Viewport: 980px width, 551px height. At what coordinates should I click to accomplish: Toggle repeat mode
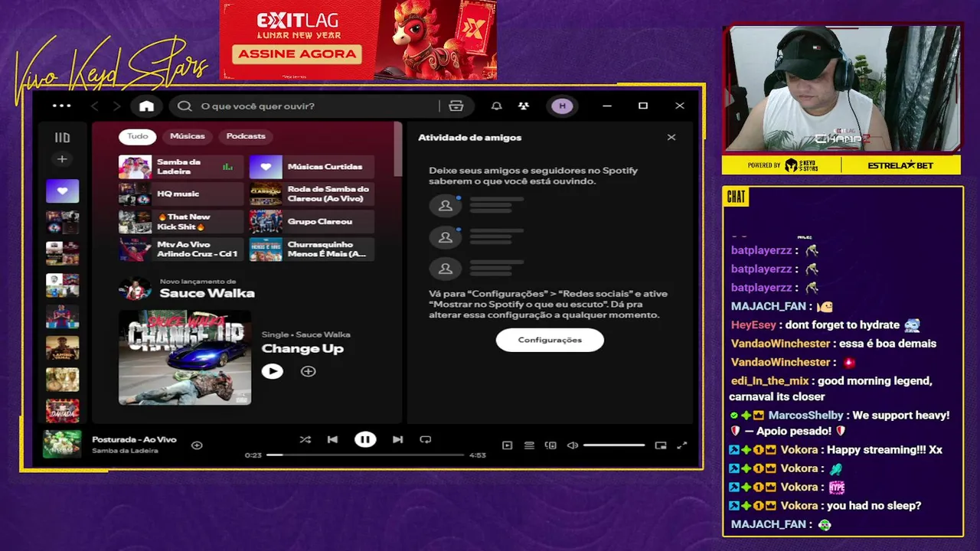(426, 440)
